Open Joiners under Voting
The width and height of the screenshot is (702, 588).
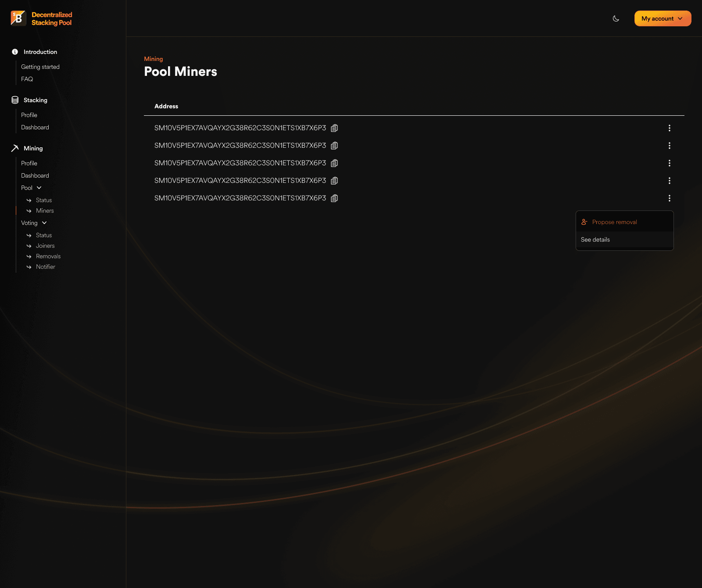tap(45, 246)
